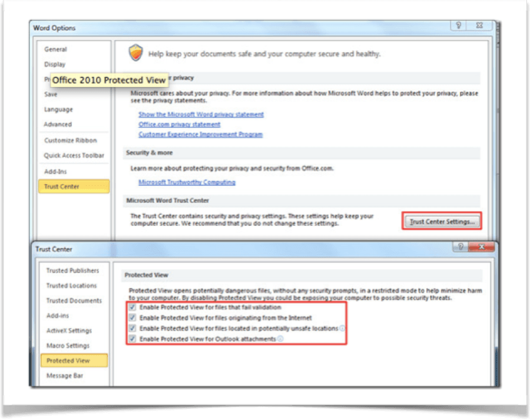This screenshot has height=420, width=530.
Task: Click the 'Word Options' window title
Action: (54, 28)
